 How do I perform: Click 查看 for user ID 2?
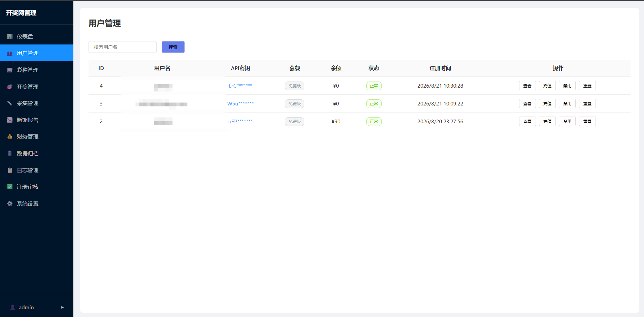click(527, 121)
